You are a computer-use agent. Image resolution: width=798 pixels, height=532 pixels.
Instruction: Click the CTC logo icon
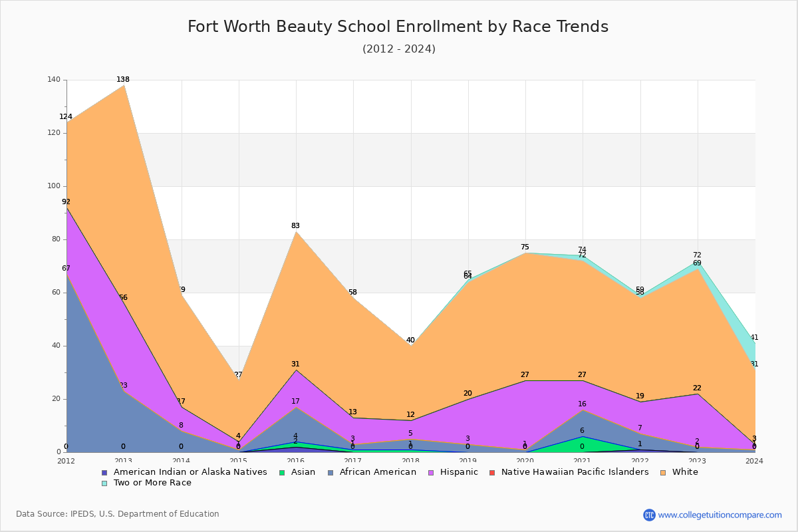[649, 515]
